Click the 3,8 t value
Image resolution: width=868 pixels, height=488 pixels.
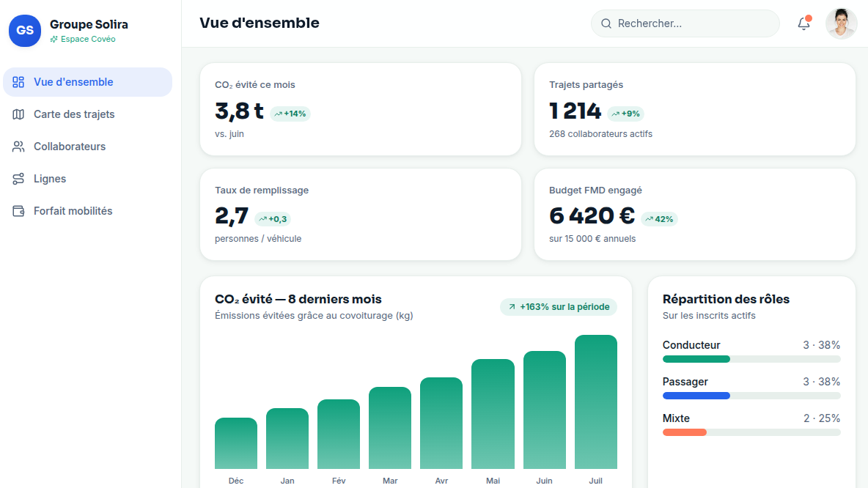click(239, 111)
